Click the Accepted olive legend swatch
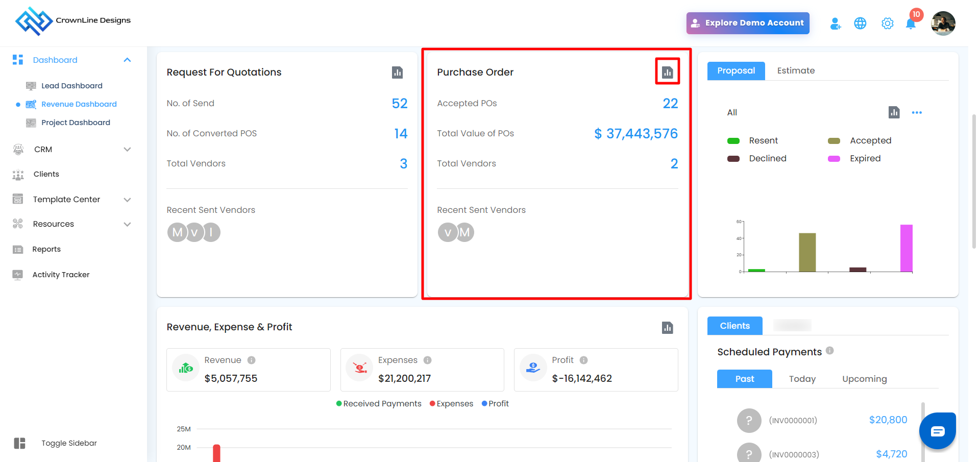 834,141
